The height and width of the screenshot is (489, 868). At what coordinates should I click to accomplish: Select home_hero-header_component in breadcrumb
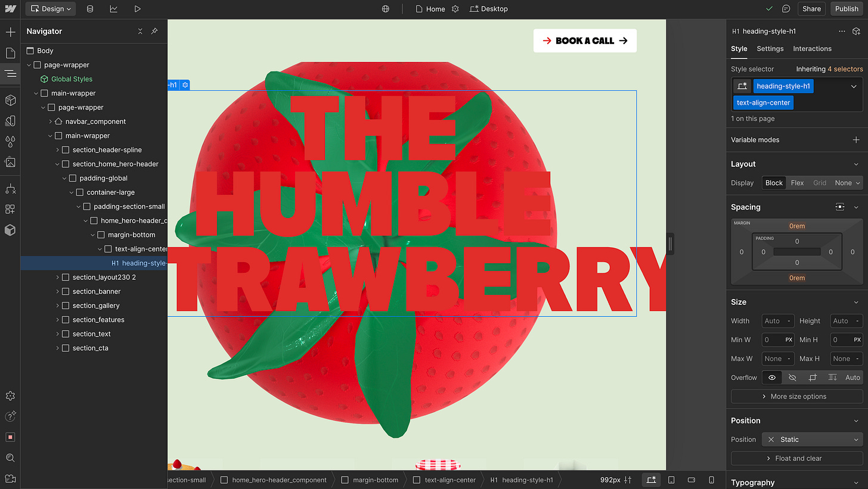point(274,480)
